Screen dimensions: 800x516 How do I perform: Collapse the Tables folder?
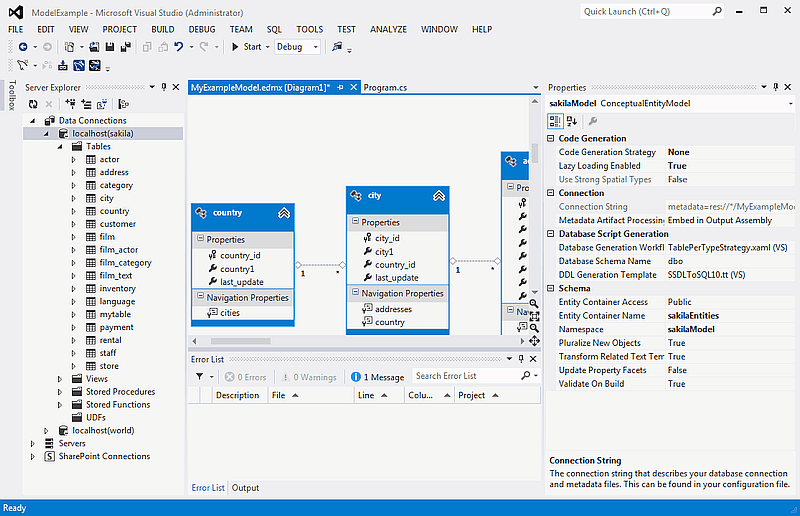(x=60, y=146)
